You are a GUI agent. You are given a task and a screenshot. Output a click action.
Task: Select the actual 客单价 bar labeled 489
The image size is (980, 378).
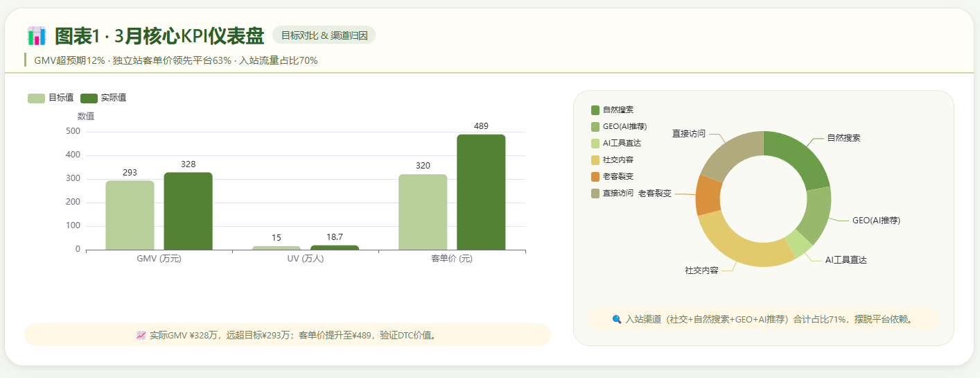click(x=481, y=192)
